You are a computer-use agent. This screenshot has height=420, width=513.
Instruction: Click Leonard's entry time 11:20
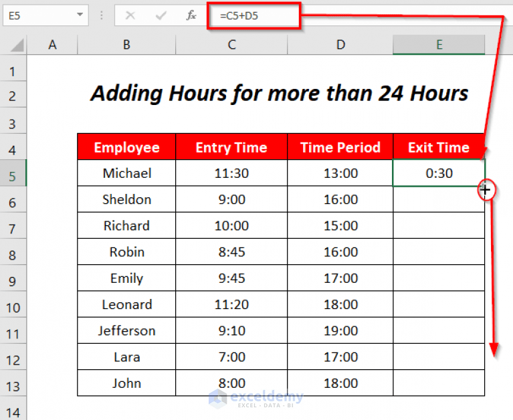pos(231,304)
